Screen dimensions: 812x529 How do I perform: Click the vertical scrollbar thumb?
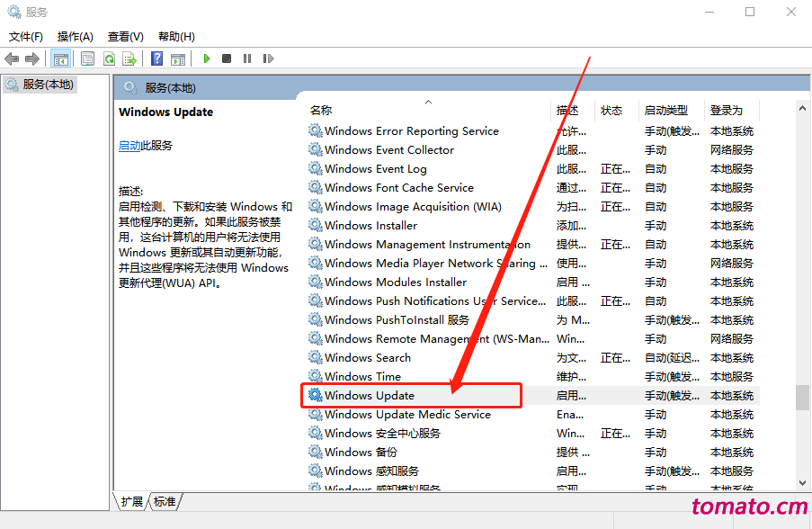(802, 398)
